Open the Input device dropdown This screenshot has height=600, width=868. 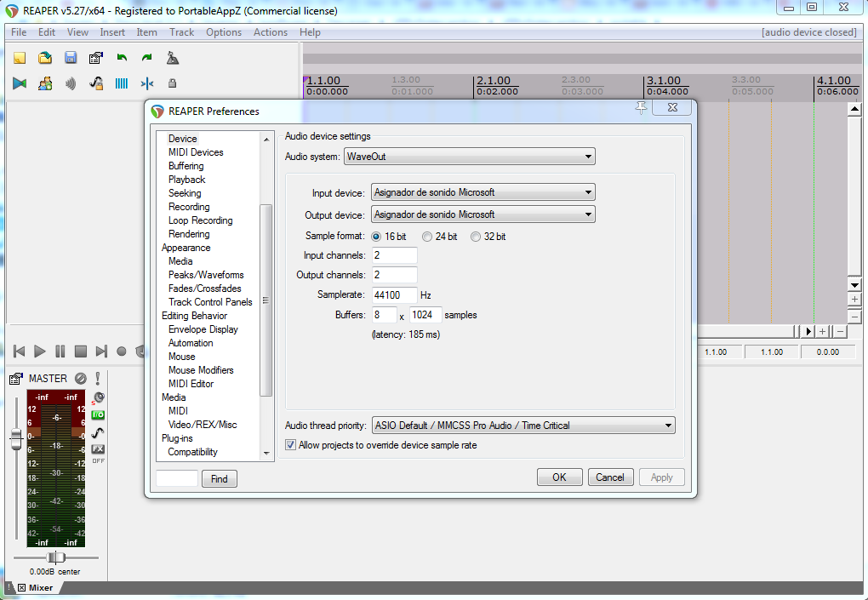(483, 192)
